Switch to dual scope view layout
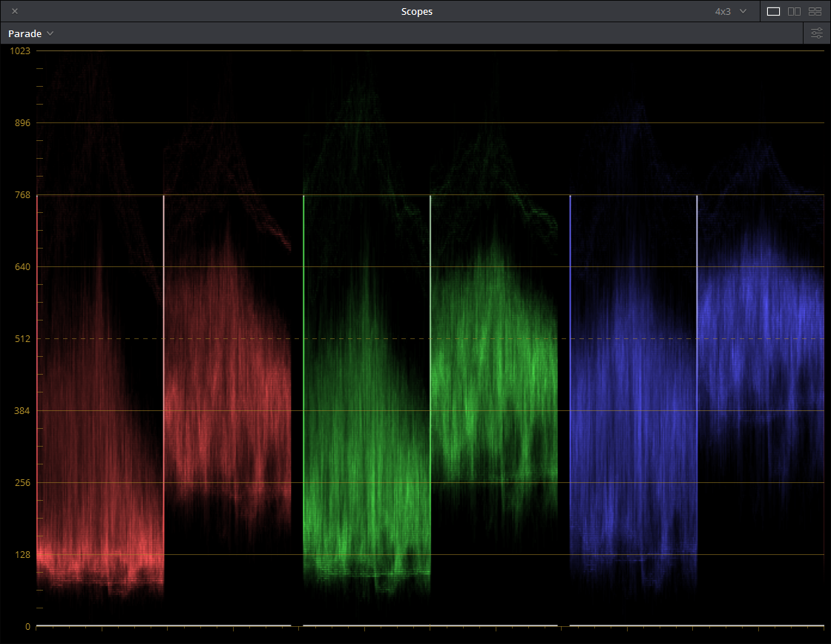 click(x=794, y=11)
